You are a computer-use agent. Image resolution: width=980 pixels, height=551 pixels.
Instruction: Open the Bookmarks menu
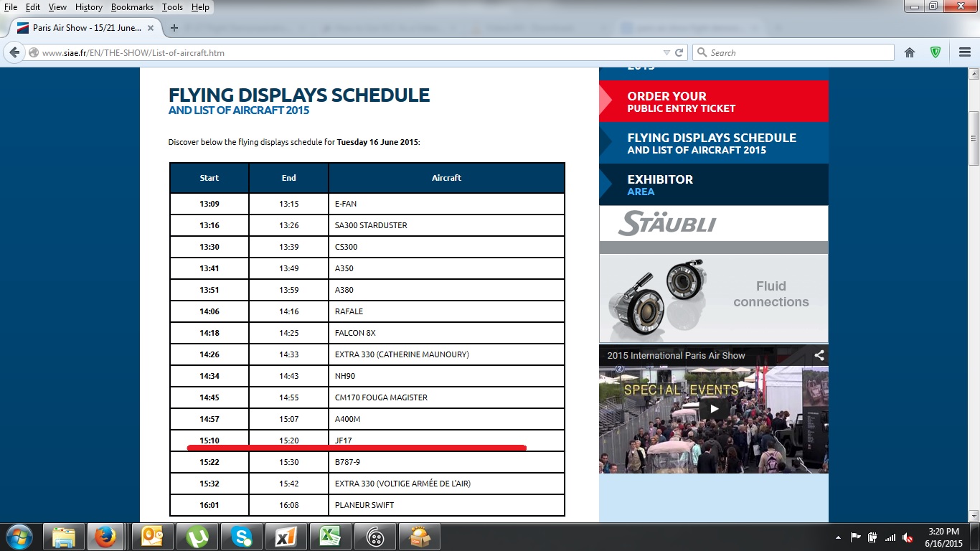(x=132, y=7)
